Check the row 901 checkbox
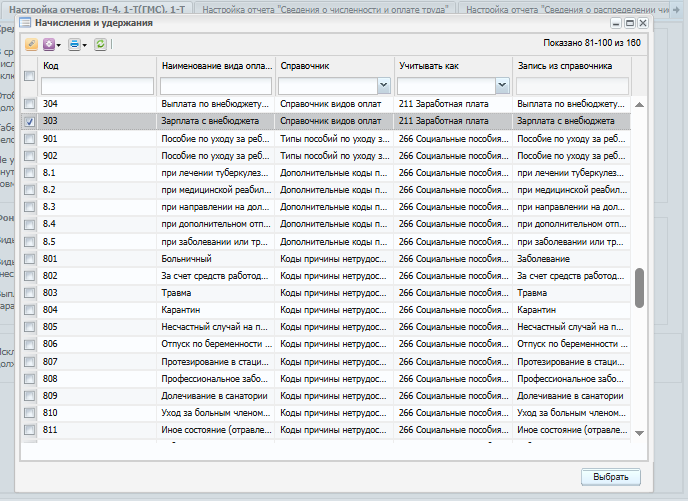Screen dimensions: 688x501 tap(29, 139)
